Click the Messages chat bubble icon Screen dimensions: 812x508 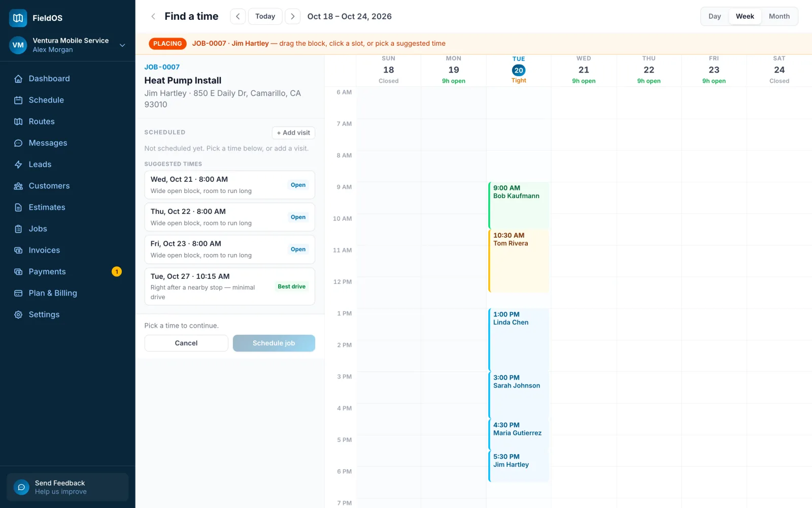tap(18, 143)
